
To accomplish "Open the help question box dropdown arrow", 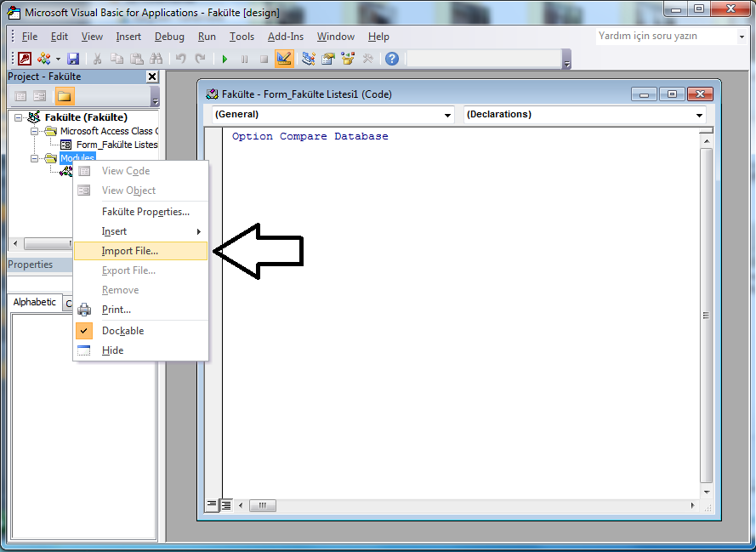I will [742, 37].
